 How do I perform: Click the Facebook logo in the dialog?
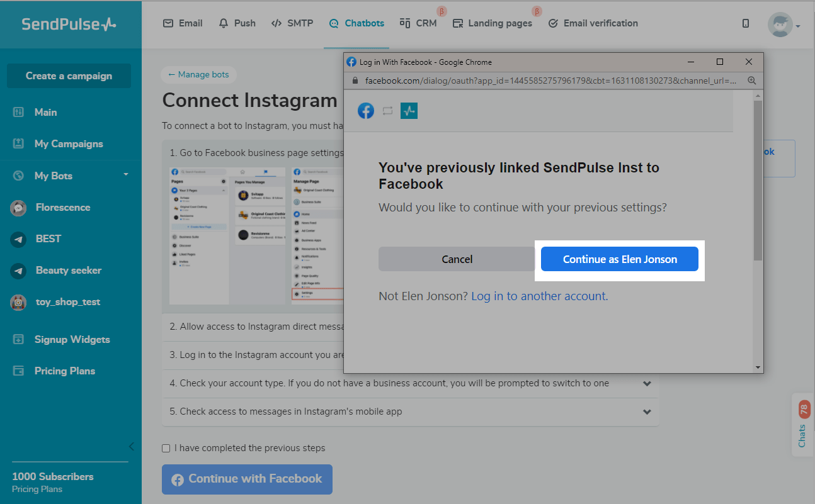[366, 111]
